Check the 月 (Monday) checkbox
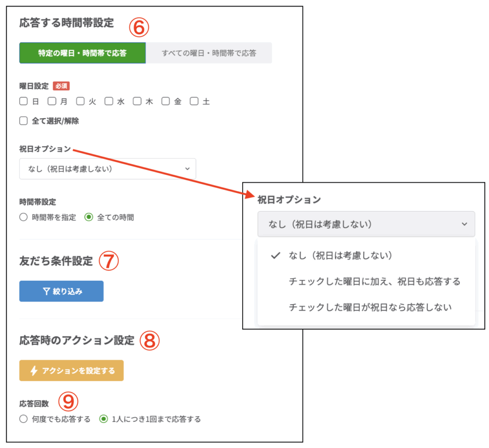The width and height of the screenshot is (489, 448). coord(52,101)
